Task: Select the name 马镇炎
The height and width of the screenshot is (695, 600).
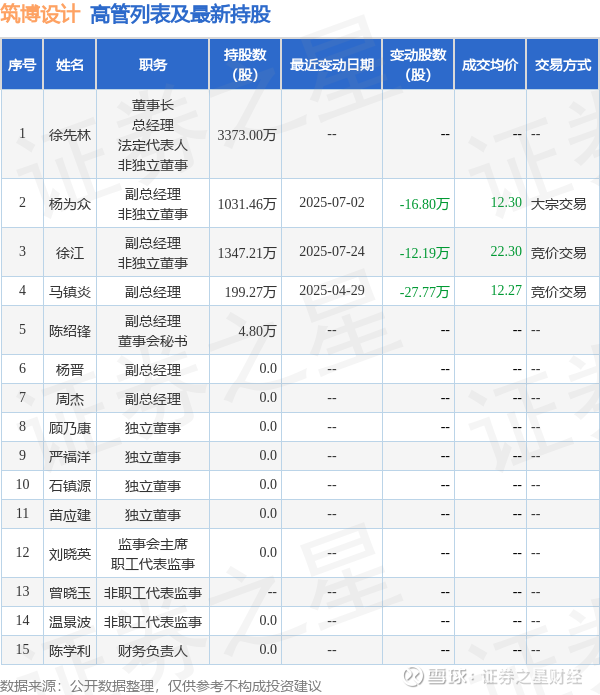Action: [x=70, y=292]
